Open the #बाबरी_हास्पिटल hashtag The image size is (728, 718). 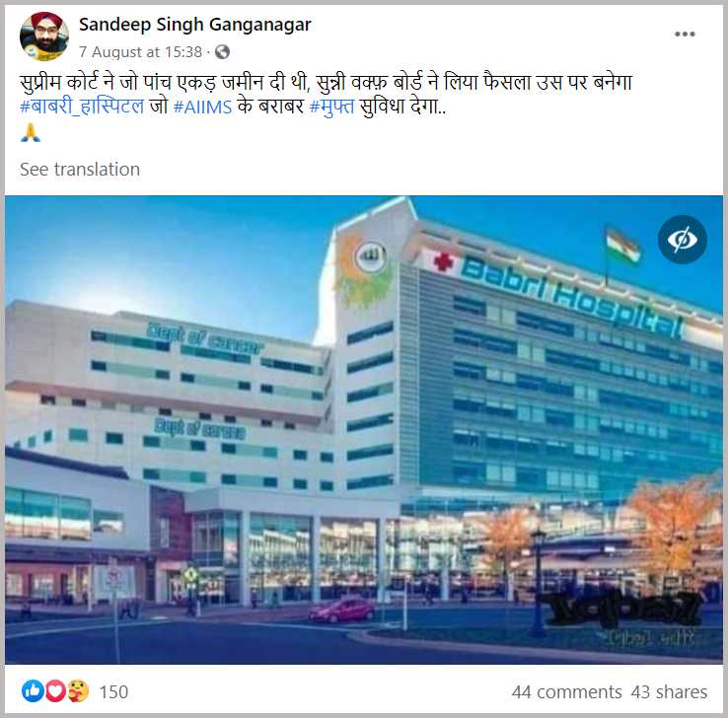point(82,107)
